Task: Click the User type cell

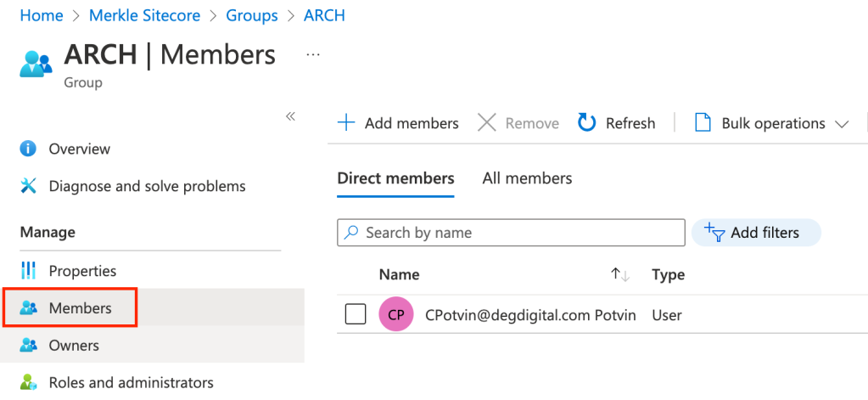Action: 667,315
